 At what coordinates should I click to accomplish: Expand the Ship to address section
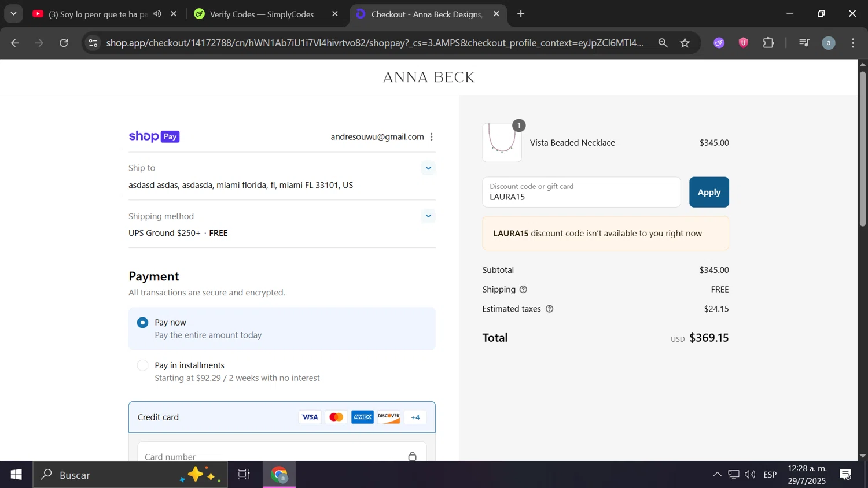point(428,168)
